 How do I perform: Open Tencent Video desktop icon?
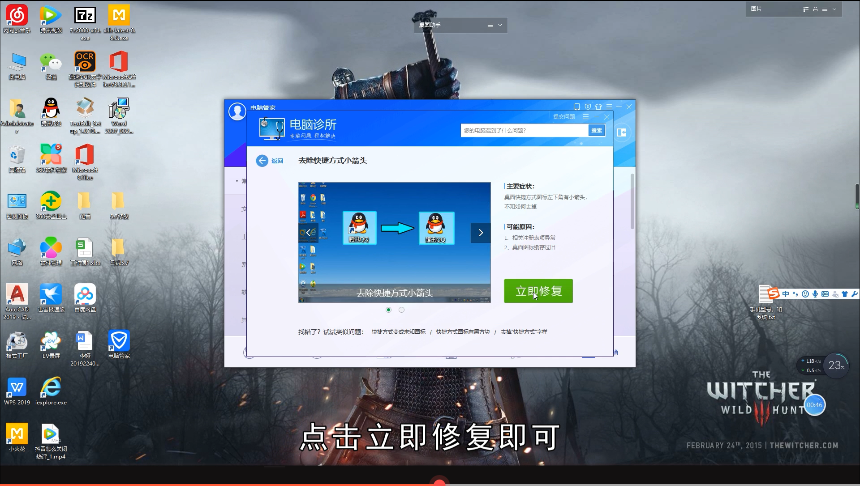50,19
